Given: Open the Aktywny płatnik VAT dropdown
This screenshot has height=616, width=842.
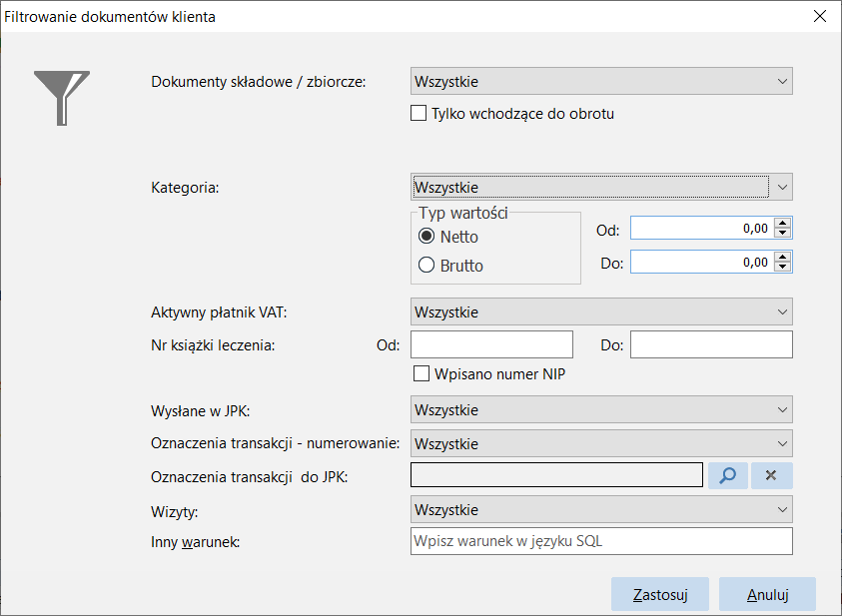Looking at the screenshot, I should [x=601, y=311].
